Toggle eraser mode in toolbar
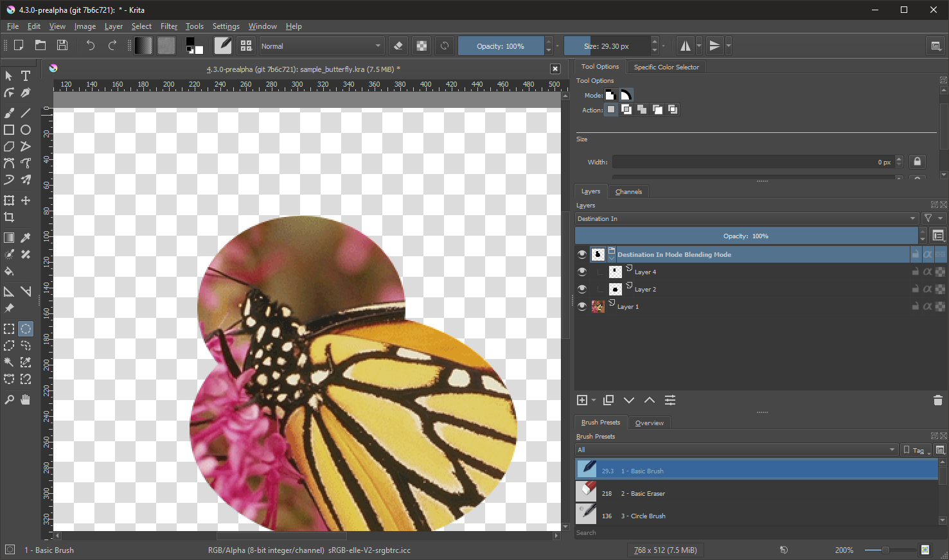 (398, 46)
